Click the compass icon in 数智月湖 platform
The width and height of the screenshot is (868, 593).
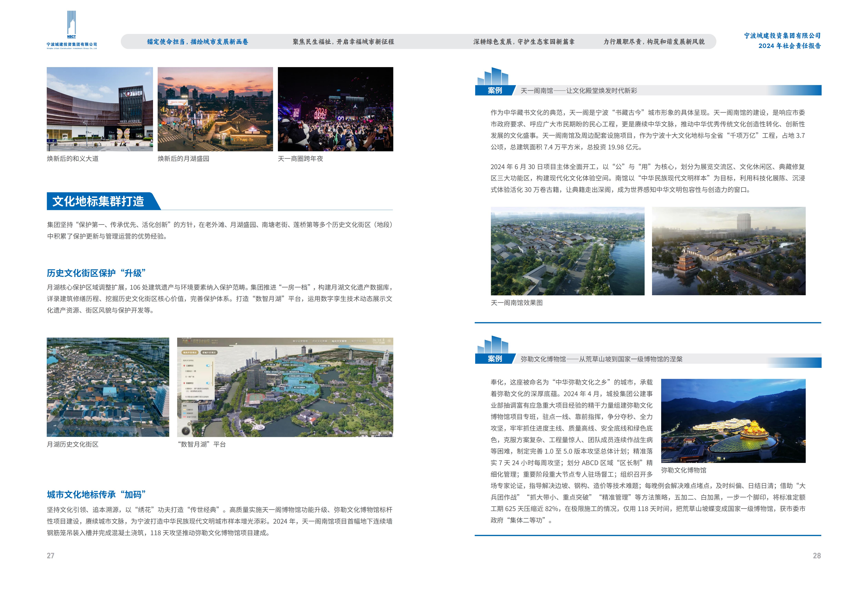(186, 431)
